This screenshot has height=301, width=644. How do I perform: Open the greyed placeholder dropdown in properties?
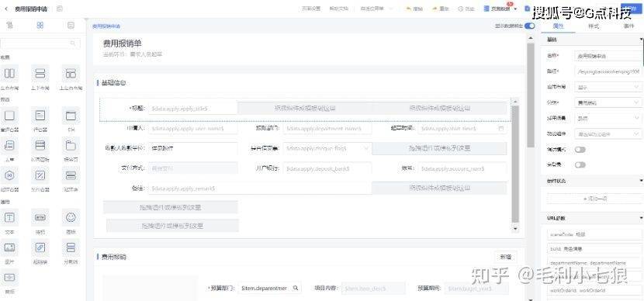click(x=608, y=134)
